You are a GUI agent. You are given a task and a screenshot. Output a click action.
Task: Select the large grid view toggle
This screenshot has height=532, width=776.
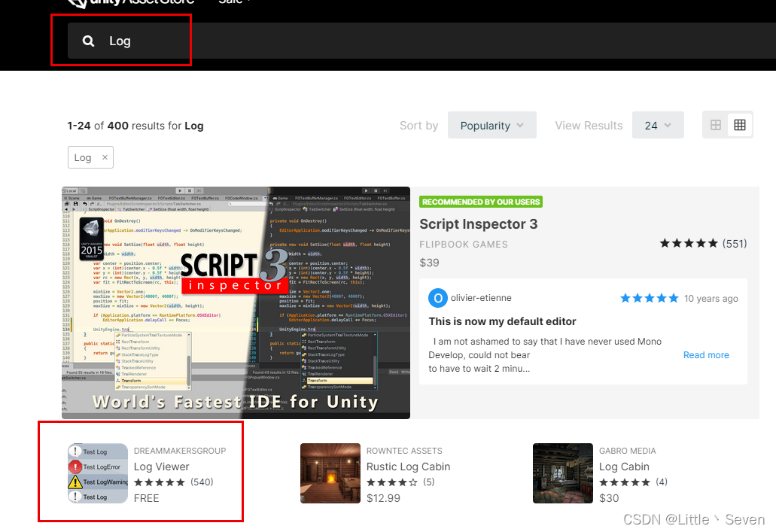click(714, 124)
